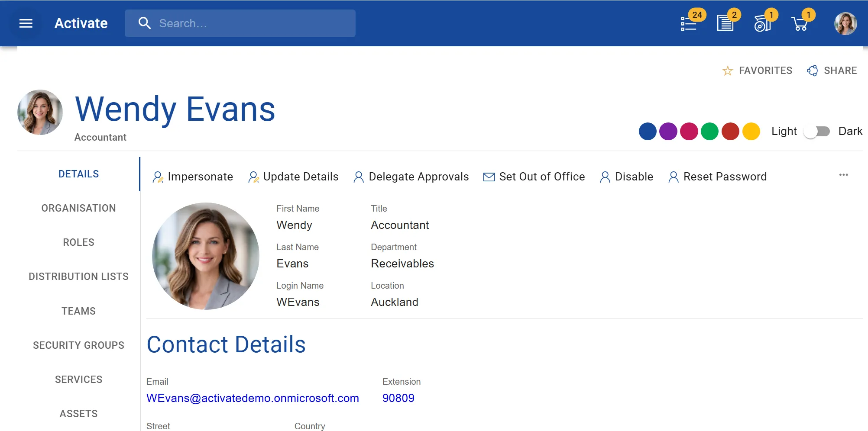
Task: Click the Activate home logo text
Action: click(x=81, y=23)
